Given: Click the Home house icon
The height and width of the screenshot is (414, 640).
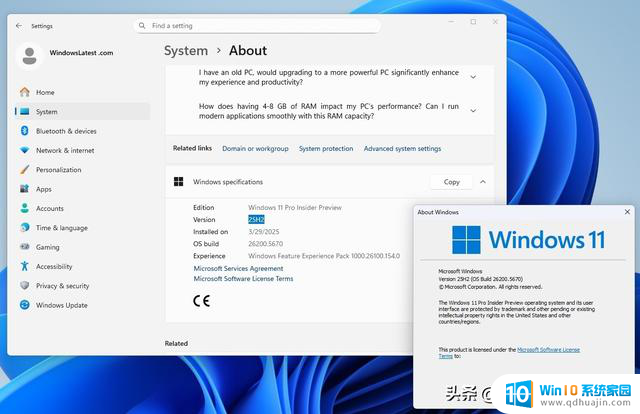Looking at the screenshot, I should [x=25, y=92].
